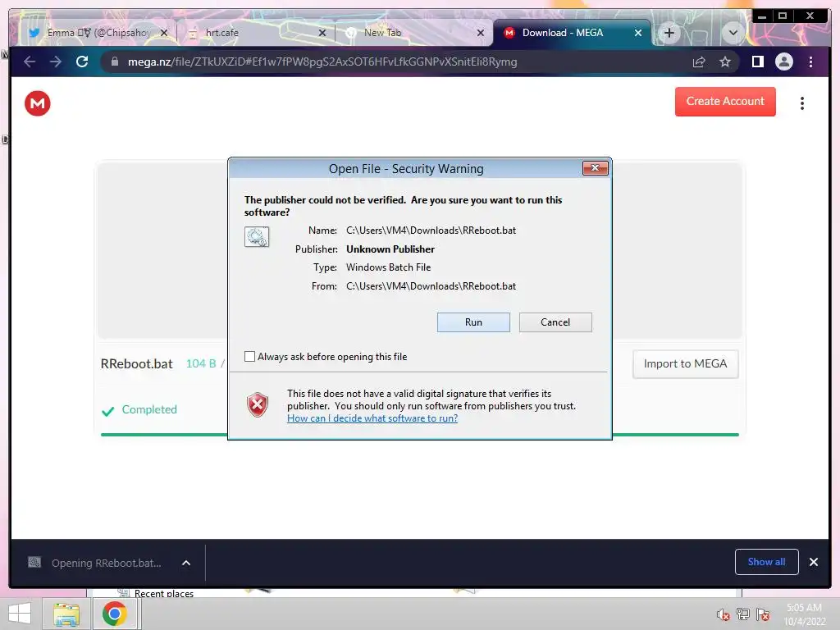Click the network tray icon
The width and height of the screenshot is (840, 630).
[x=743, y=614]
